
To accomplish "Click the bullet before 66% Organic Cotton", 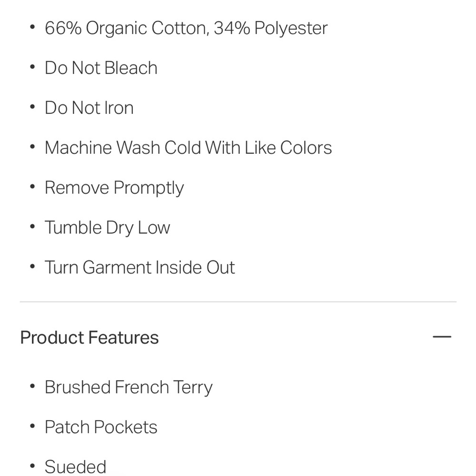I will [32, 28].
